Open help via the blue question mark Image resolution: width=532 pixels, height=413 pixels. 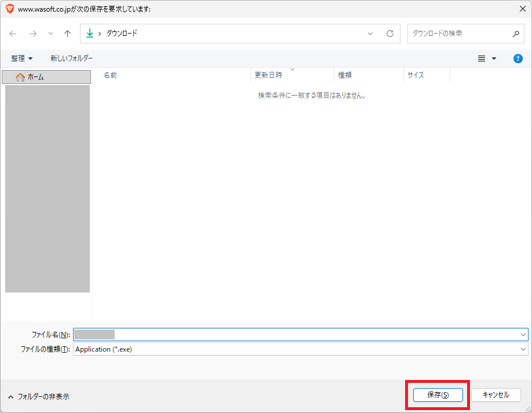(x=518, y=58)
